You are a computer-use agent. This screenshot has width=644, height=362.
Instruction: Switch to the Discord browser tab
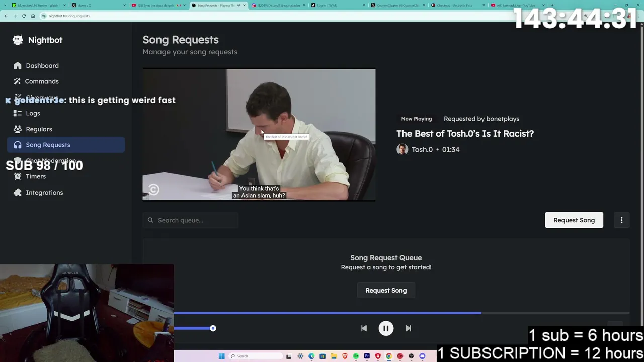click(x=278, y=5)
